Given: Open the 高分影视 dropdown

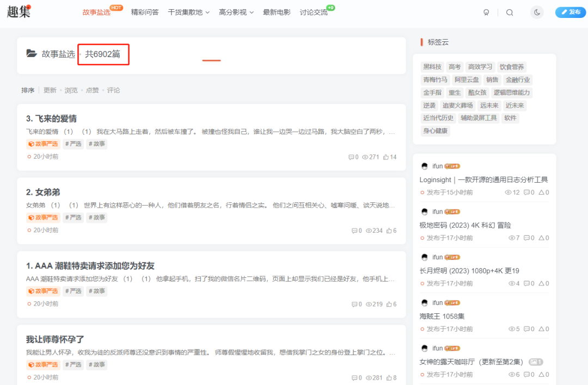Looking at the screenshot, I should pos(236,11).
